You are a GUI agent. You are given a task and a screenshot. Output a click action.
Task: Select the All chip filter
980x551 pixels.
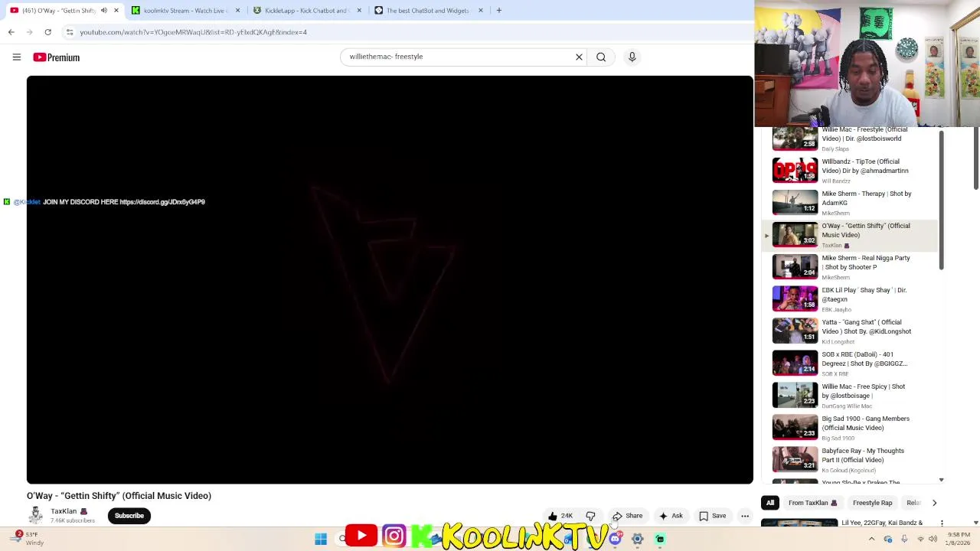(x=770, y=503)
